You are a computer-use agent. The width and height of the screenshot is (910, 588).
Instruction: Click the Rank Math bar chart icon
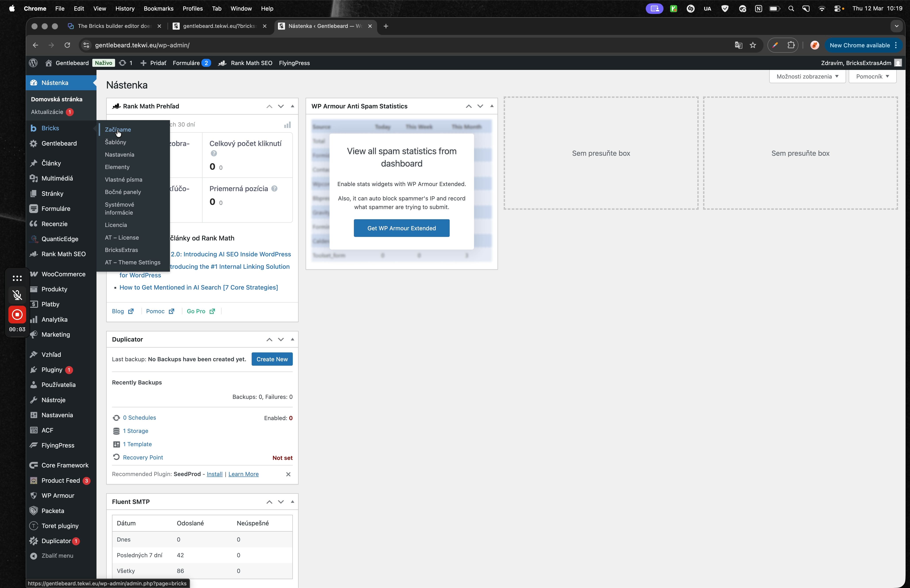(x=287, y=125)
